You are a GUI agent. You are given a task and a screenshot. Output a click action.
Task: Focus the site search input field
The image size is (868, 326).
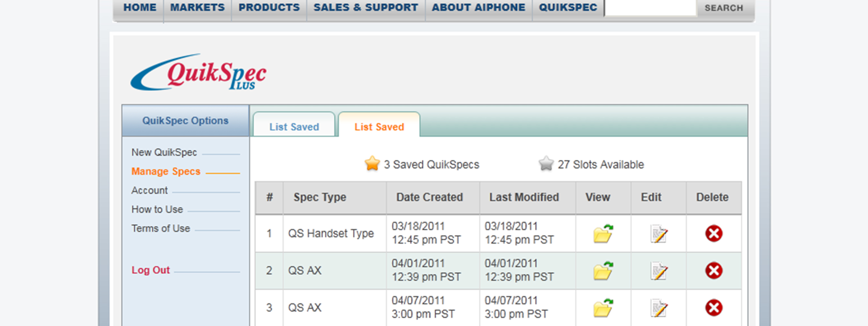point(650,8)
